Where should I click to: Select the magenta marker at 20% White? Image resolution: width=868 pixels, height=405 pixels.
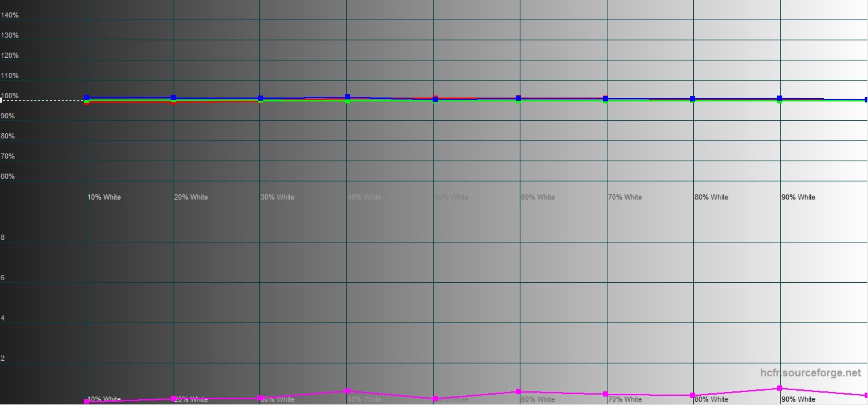point(173,398)
